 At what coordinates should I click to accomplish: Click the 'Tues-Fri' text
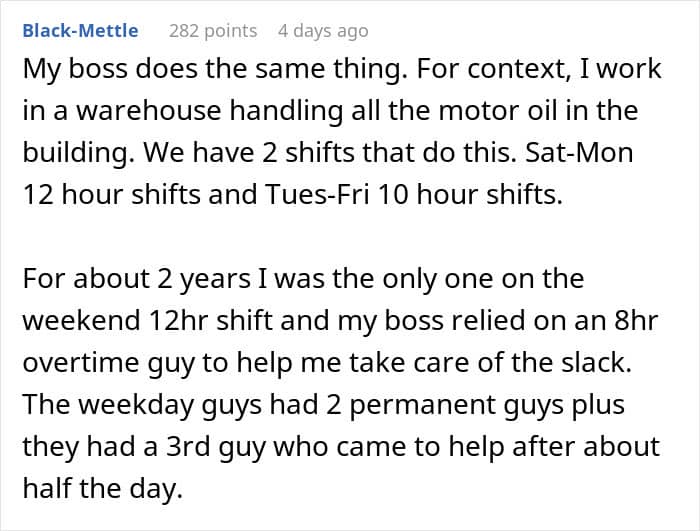[x=317, y=195]
